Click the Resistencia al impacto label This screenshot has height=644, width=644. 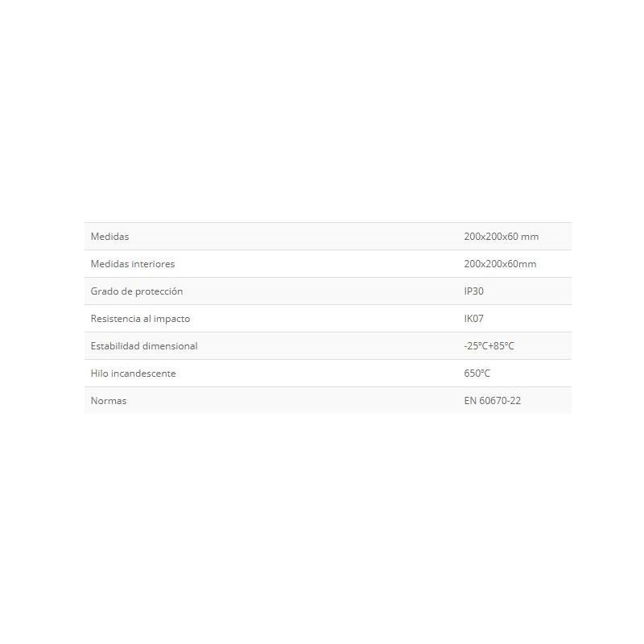coord(140,319)
